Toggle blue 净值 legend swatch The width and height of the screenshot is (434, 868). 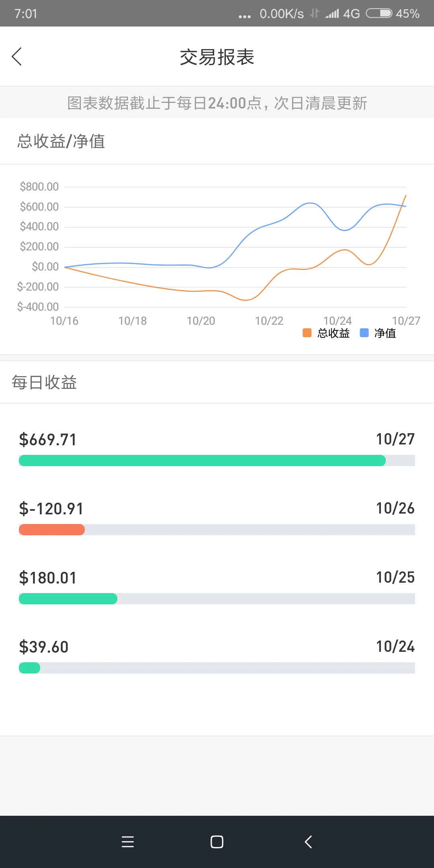[364, 333]
